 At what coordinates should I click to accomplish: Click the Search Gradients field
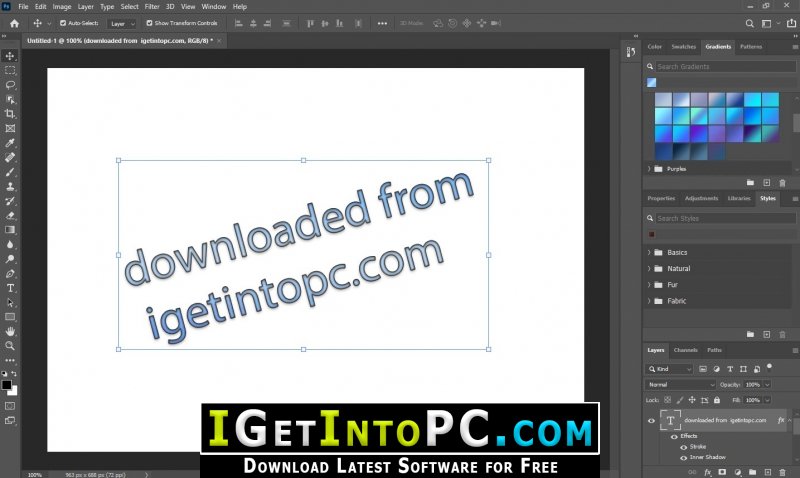(x=726, y=67)
